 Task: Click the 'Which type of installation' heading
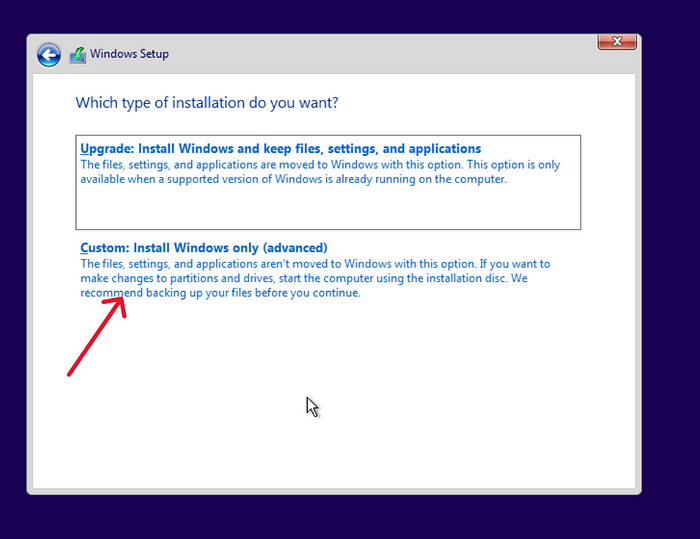coord(207,103)
